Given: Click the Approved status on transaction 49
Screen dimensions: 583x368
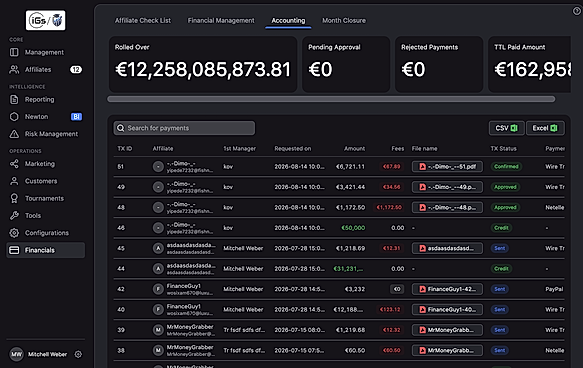Looking at the screenshot, I should (505, 187).
